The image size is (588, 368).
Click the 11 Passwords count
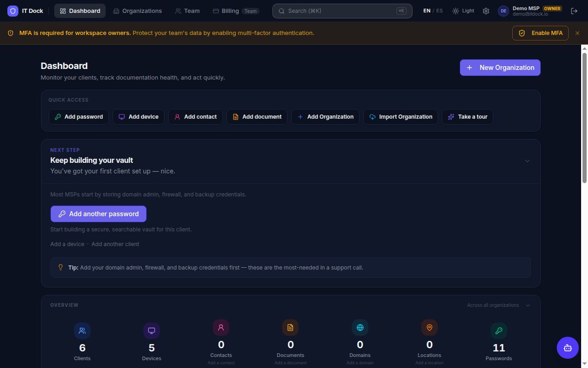pyautogui.click(x=499, y=348)
